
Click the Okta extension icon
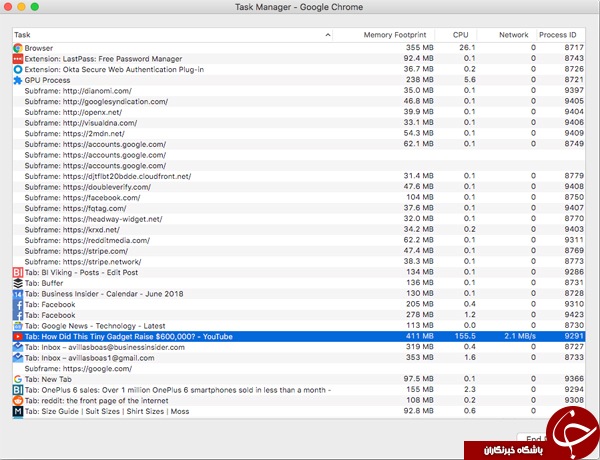[x=18, y=70]
